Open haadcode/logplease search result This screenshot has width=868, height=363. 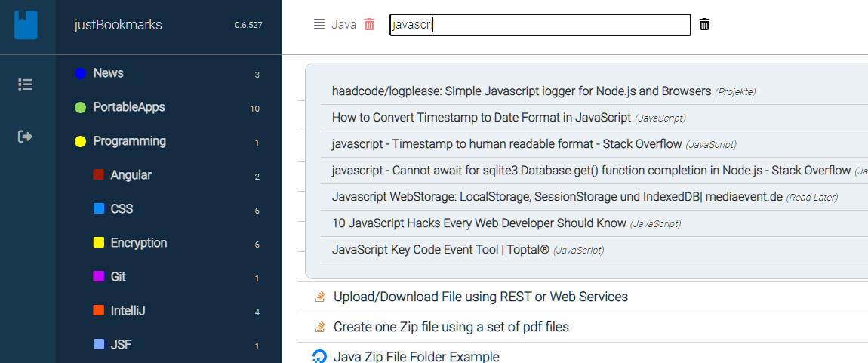521,91
